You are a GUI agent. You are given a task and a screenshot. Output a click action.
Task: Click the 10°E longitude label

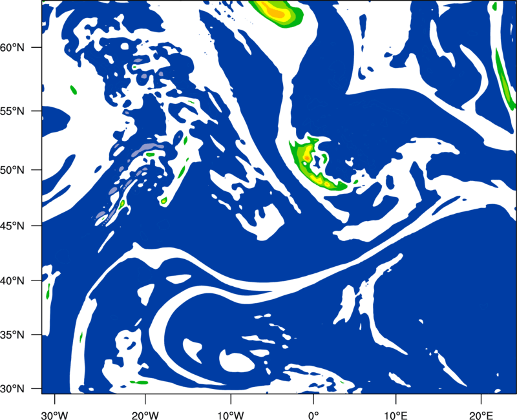(x=396, y=415)
